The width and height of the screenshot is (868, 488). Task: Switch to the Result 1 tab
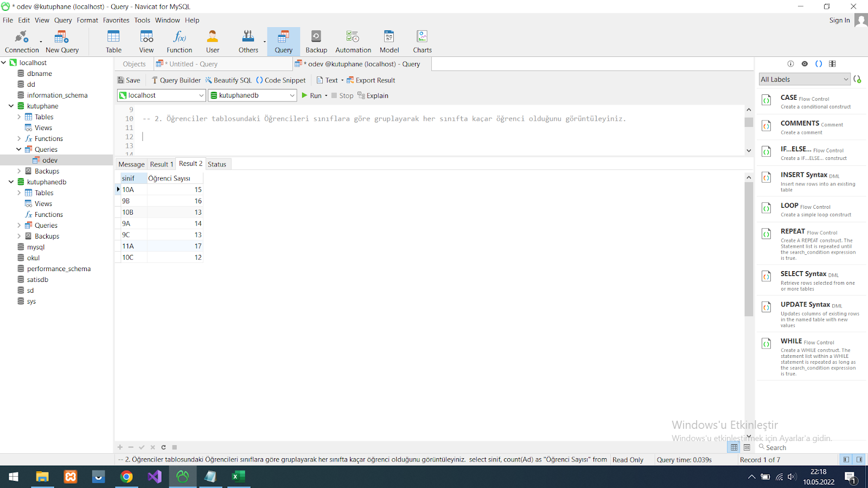pyautogui.click(x=162, y=164)
